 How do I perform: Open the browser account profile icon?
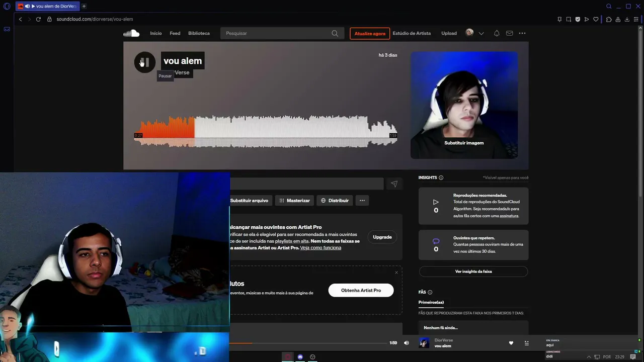point(618,19)
